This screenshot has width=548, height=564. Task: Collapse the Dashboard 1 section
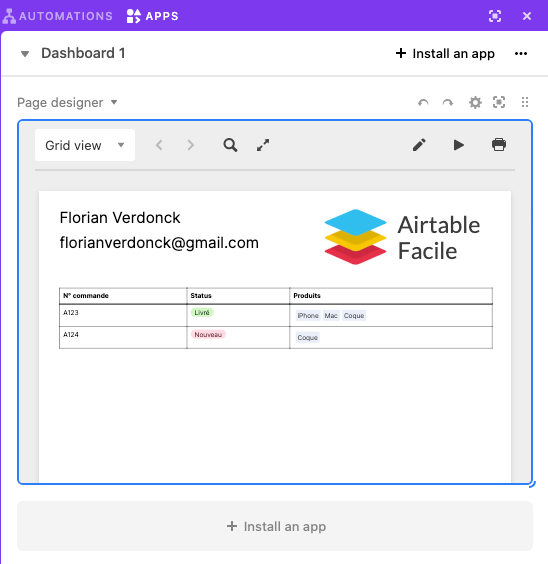pos(25,54)
